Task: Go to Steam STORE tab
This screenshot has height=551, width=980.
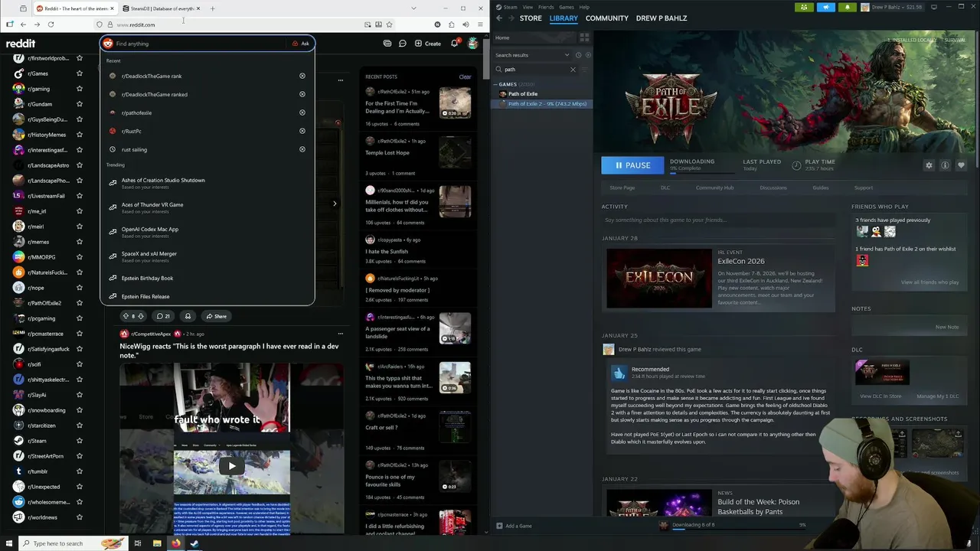Action: [x=531, y=18]
